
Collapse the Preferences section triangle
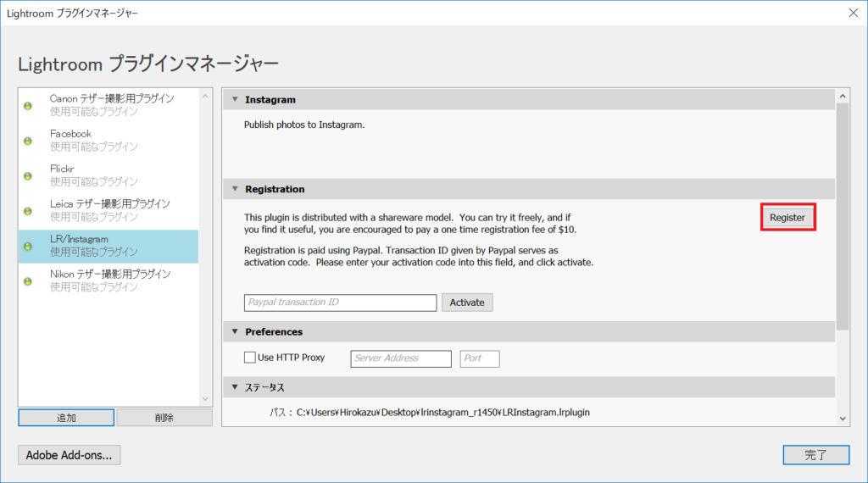(235, 331)
